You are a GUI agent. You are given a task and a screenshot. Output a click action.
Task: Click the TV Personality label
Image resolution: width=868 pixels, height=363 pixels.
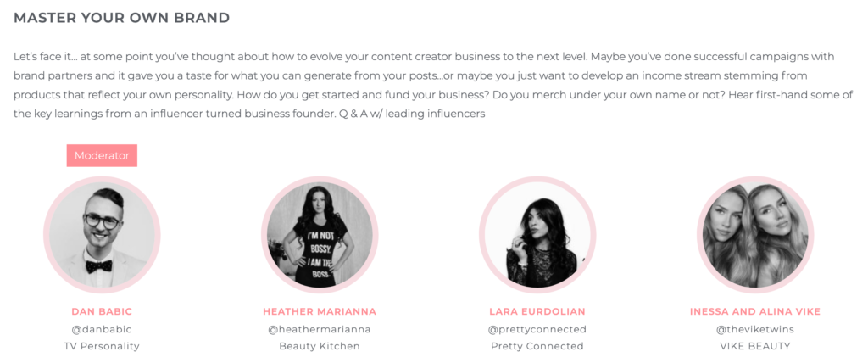tap(102, 346)
